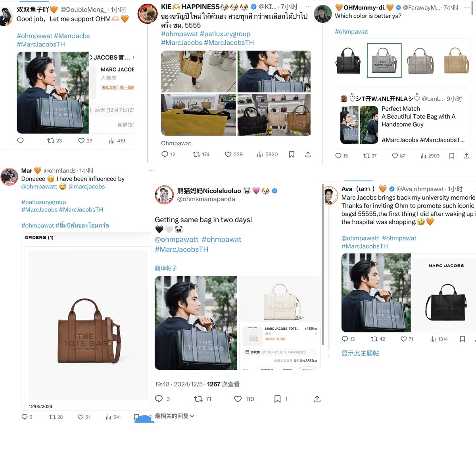Open KIE HAPPINESS profile avatar
The width and height of the screenshot is (476, 469).
[148, 14]
